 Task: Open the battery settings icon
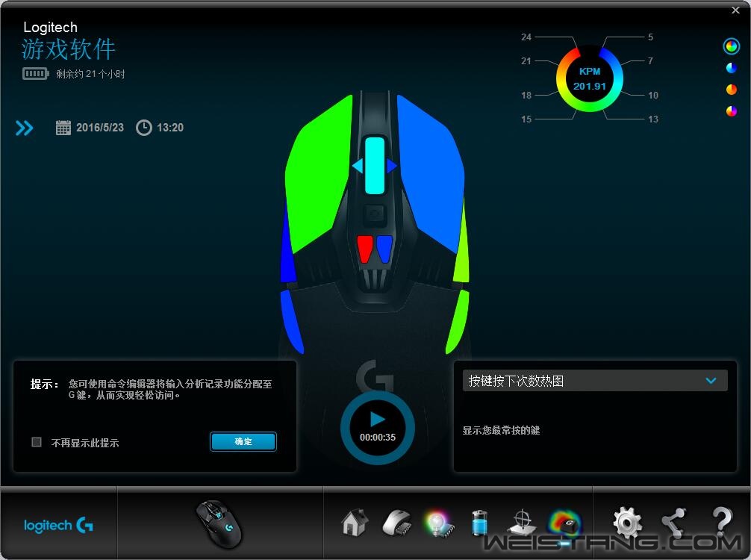[x=480, y=523]
